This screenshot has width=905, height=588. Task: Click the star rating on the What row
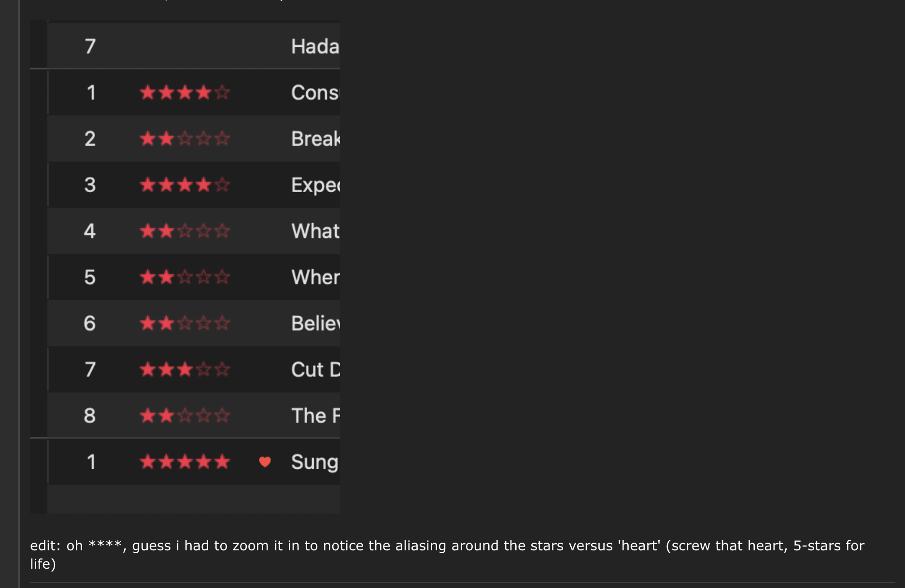click(185, 231)
